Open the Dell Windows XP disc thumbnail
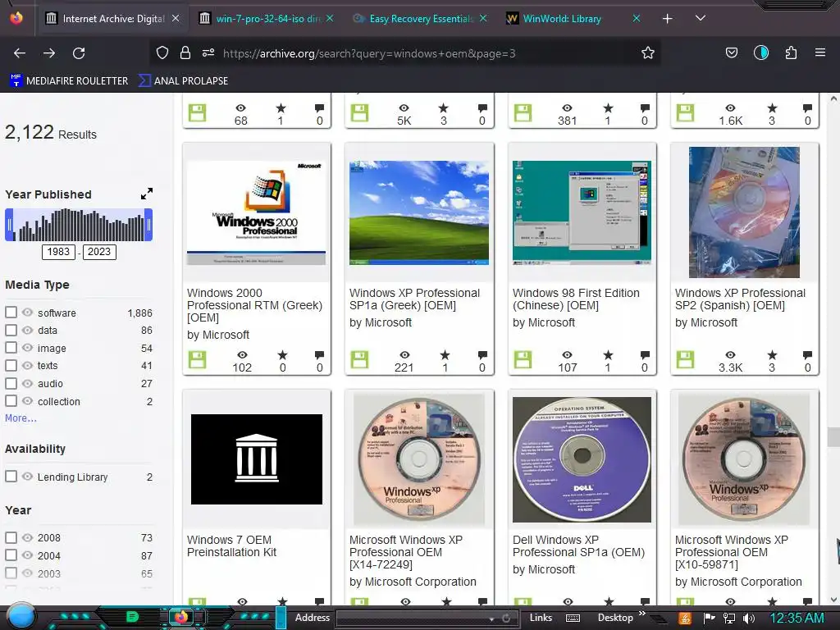The height and width of the screenshot is (630, 840). click(x=582, y=459)
